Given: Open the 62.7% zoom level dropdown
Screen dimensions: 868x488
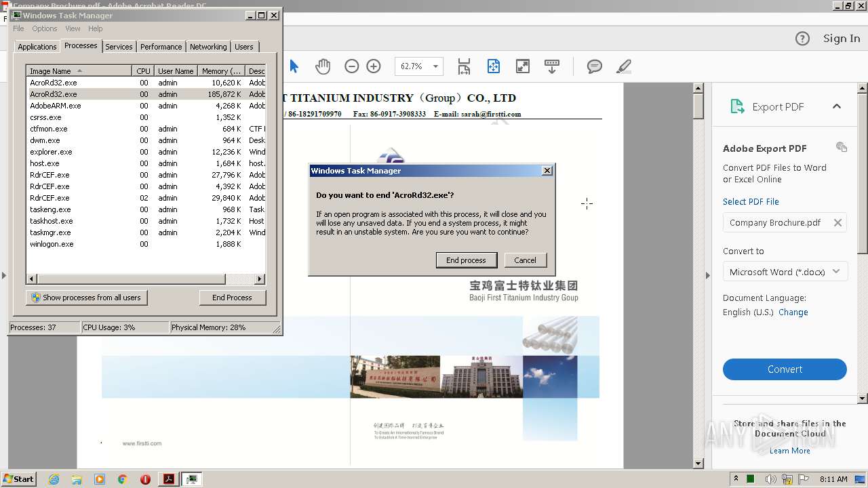Looking at the screenshot, I should tap(435, 66).
